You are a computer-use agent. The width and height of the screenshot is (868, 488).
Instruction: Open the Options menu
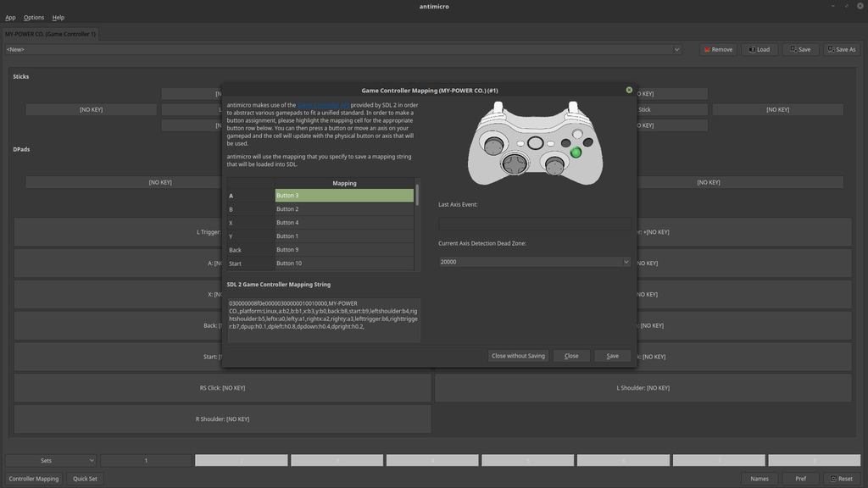point(33,17)
